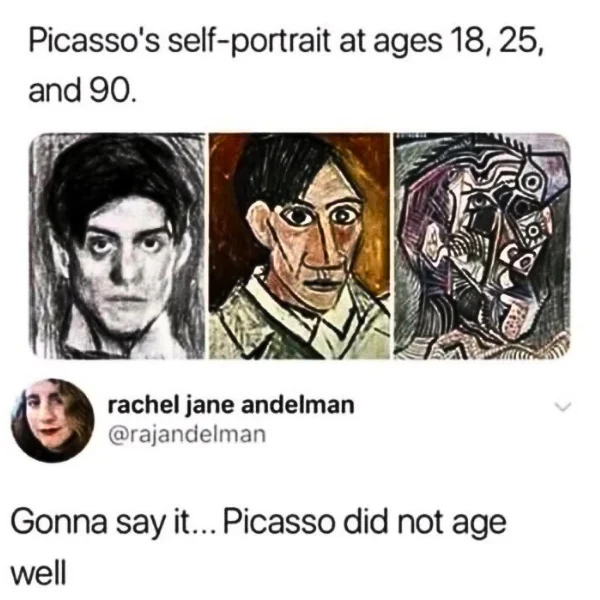View the brown-background age 25 self-portrait
The image size is (600, 600).
click(299, 246)
